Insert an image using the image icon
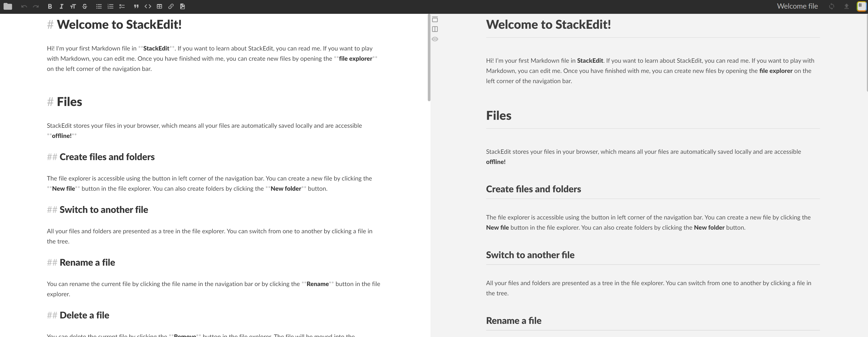868x337 pixels. point(182,6)
